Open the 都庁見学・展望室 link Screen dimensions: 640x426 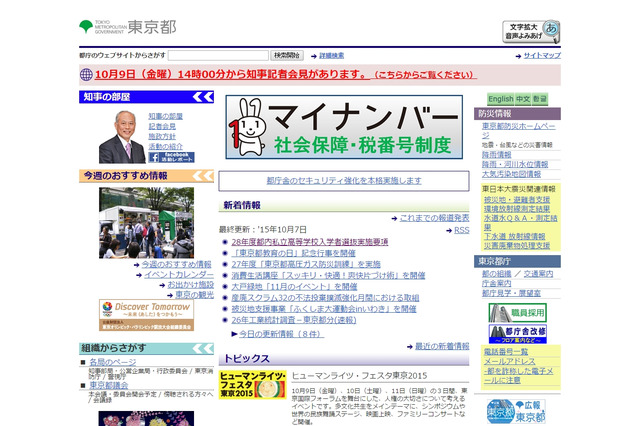pyautogui.click(x=511, y=293)
